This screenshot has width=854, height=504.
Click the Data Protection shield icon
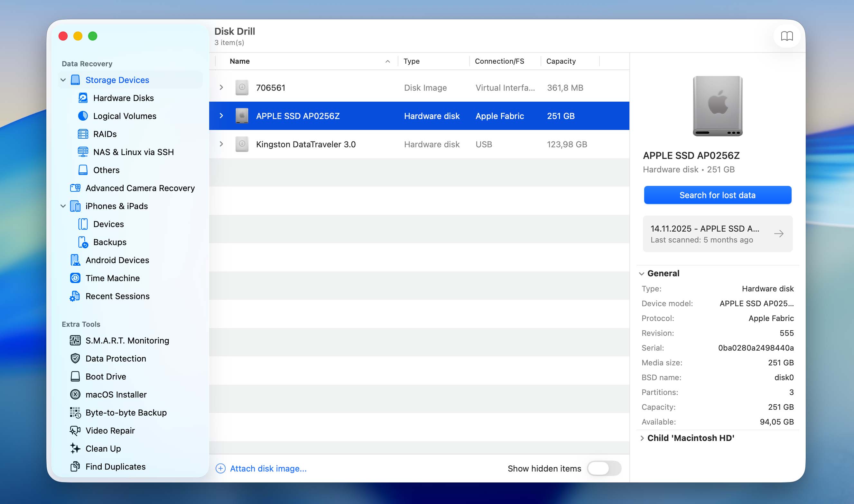75,358
